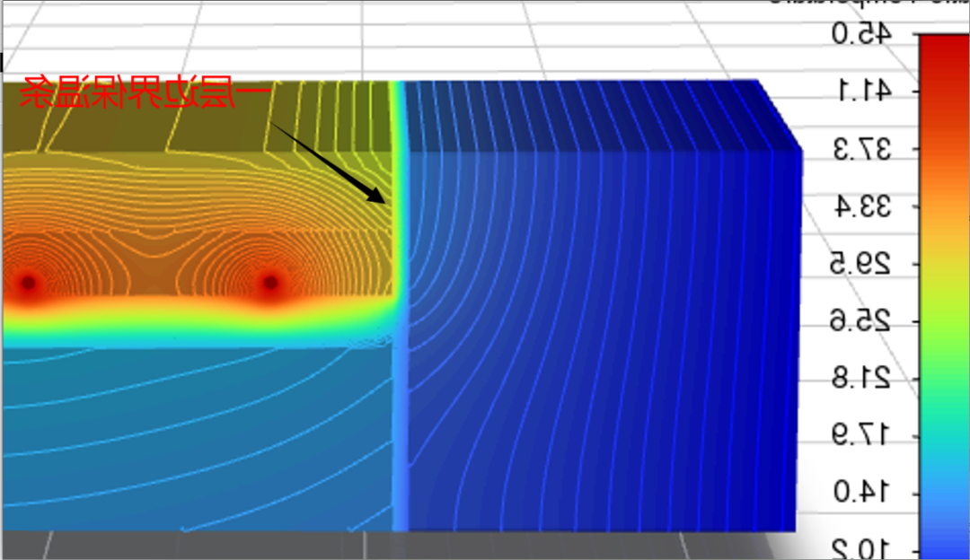Image resolution: width=970 pixels, height=560 pixels.
Task: Click the dark blue top face of cold block
Action: point(593,112)
